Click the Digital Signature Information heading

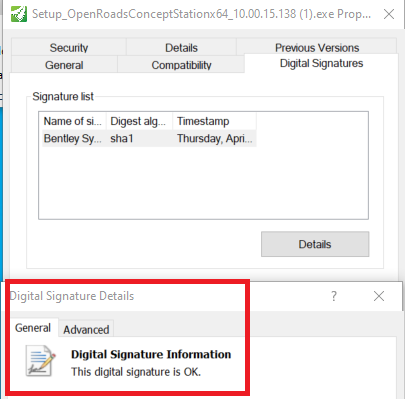(151, 354)
